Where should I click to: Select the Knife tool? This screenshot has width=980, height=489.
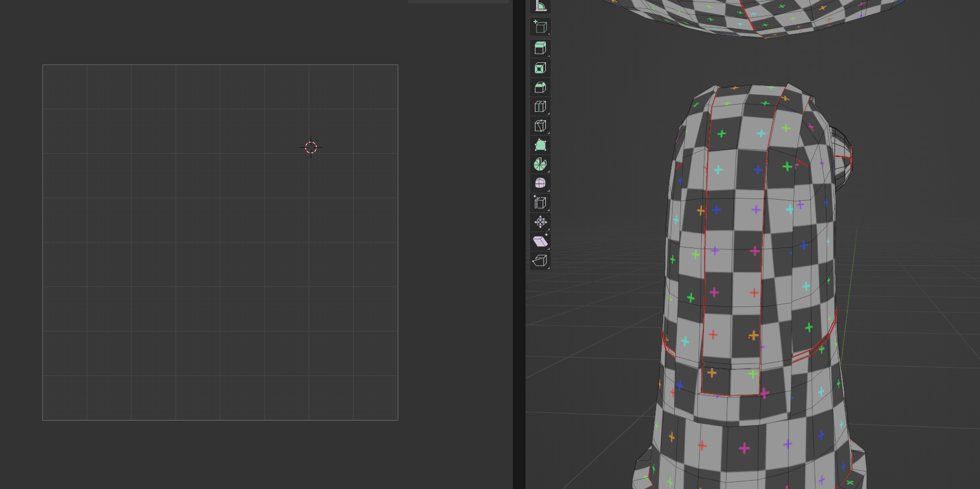(x=540, y=126)
